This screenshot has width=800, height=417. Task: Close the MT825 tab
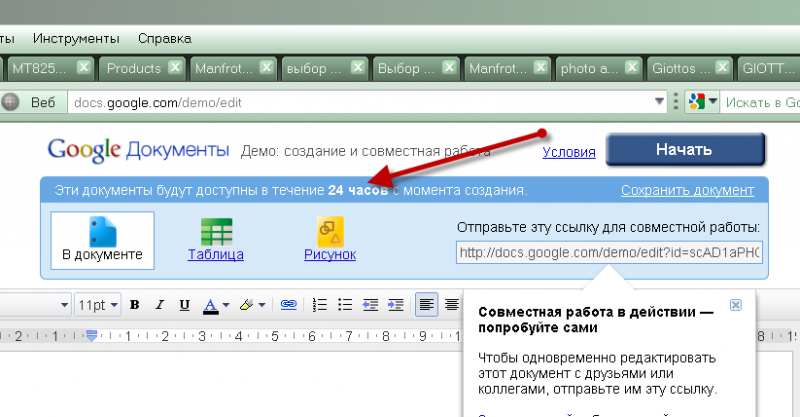coord(84,67)
